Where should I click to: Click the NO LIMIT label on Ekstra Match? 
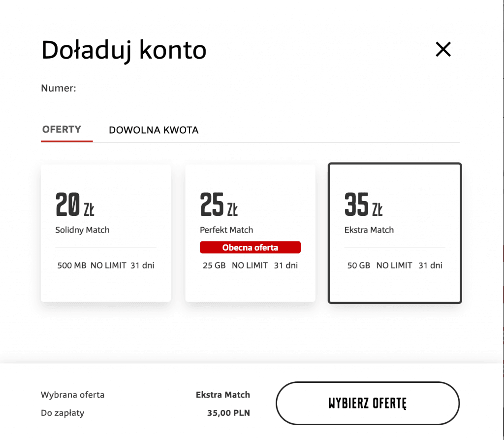pos(393,265)
